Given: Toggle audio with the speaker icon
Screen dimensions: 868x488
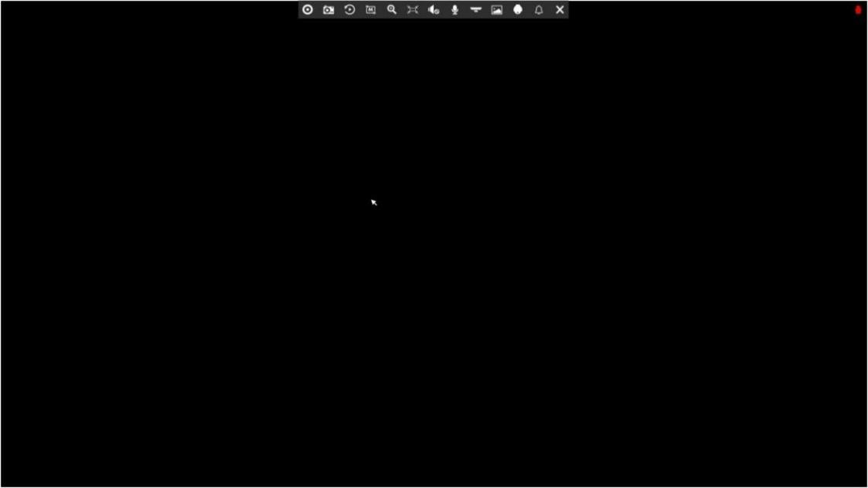Looking at the screenshot, I should click(x=434, y=10).
